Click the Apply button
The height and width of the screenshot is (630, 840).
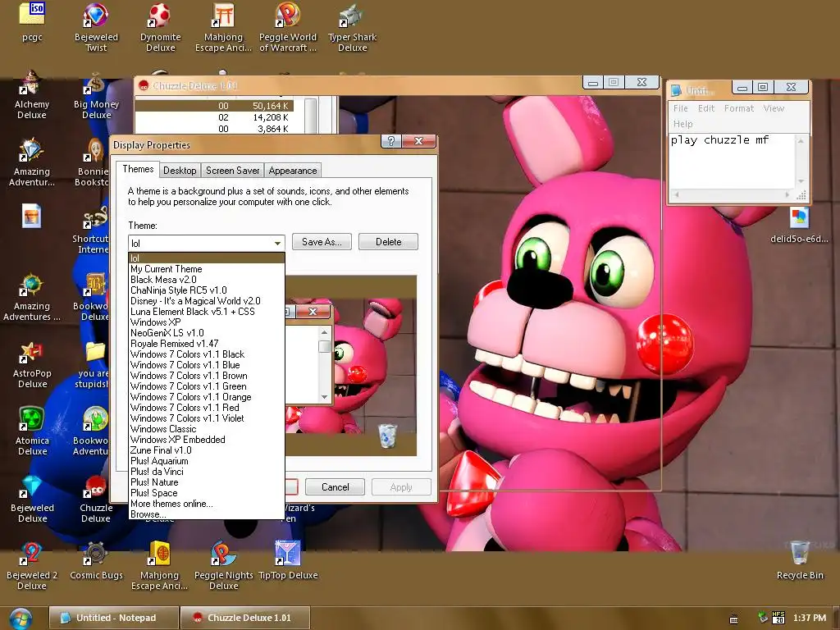tap(401, 487)
